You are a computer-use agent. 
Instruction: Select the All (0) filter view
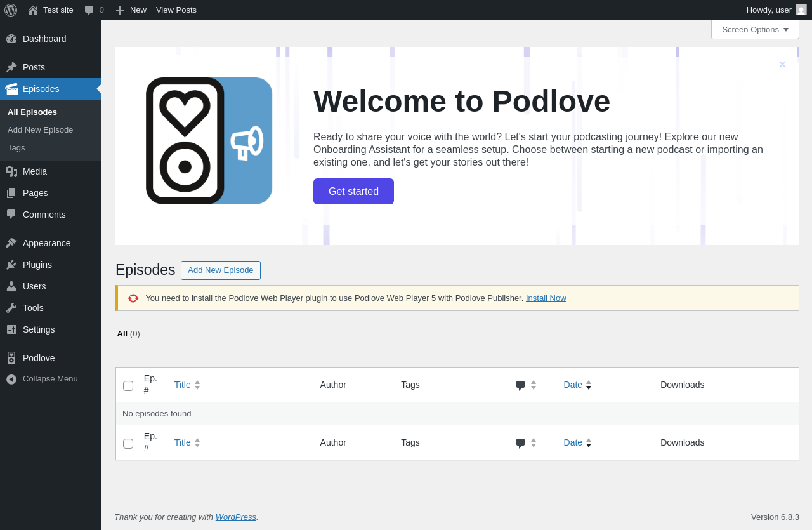(128, 334)
